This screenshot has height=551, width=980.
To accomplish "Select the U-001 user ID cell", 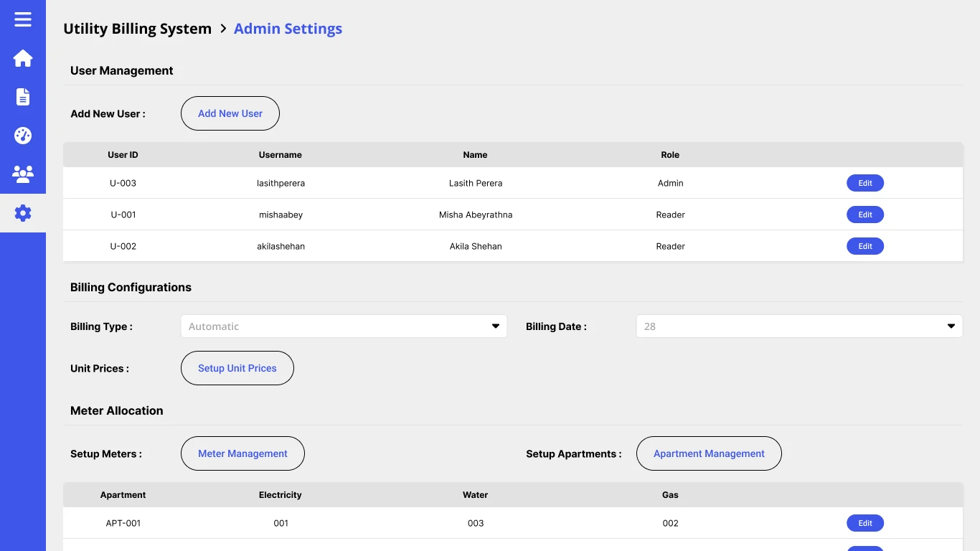I will pos(123,215).
